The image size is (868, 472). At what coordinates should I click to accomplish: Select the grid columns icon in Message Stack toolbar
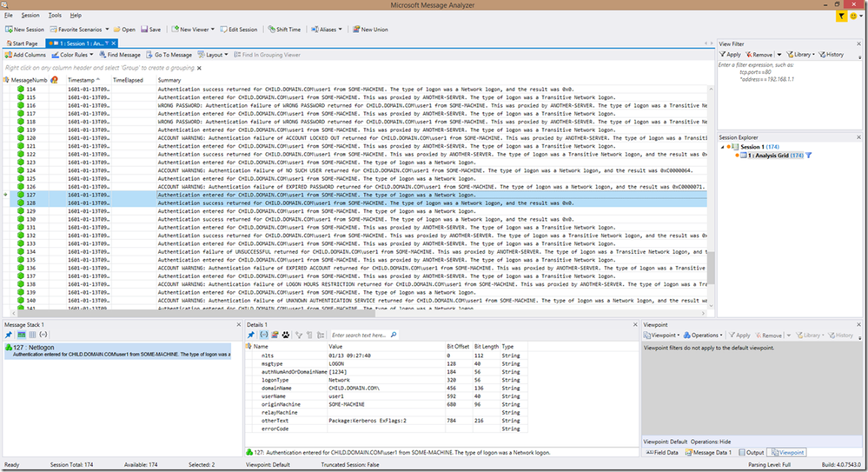click(33, 335)
